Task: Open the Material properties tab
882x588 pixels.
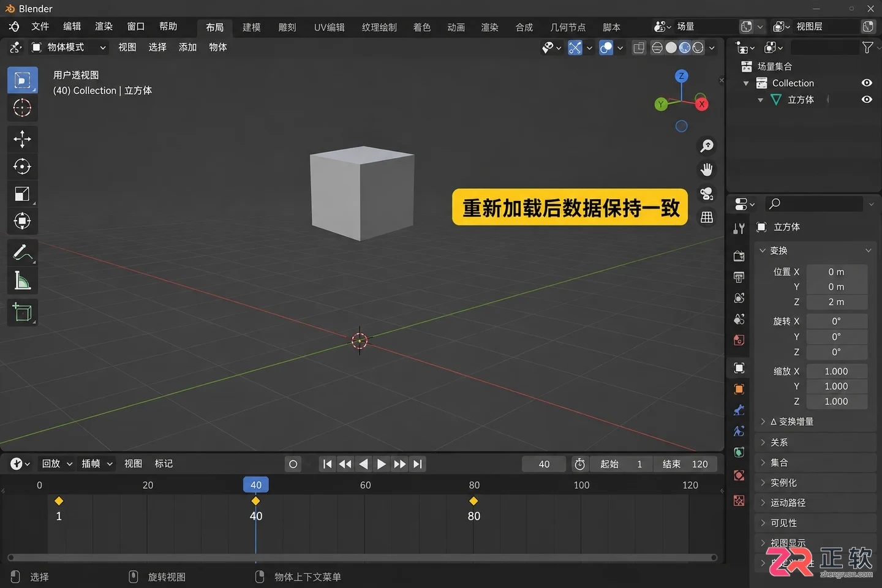Action: [x=739, y=475]
